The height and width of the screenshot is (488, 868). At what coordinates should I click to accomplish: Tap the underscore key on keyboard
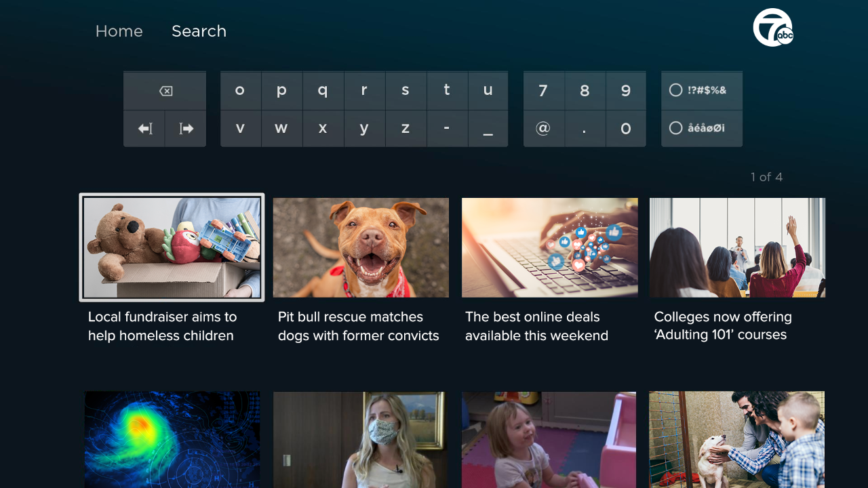pyautogui.click(x=488, y=129)
